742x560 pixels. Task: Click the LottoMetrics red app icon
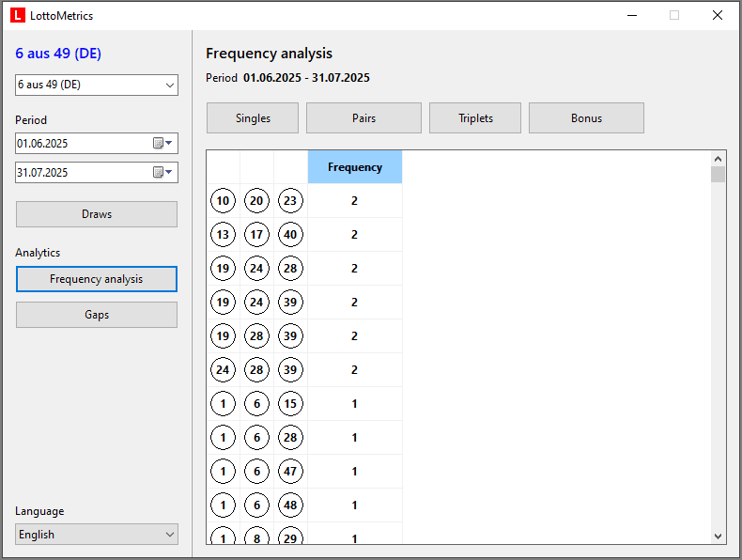tap(18, 16)
